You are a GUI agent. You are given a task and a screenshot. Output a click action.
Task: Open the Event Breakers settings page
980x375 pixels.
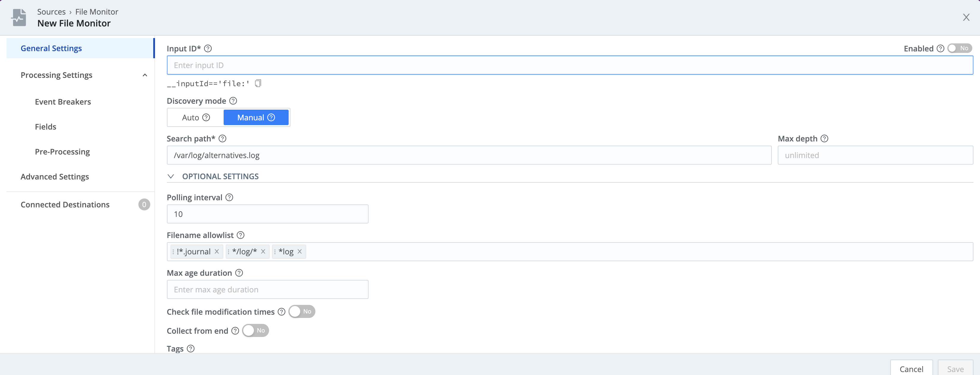click(63, 102)
